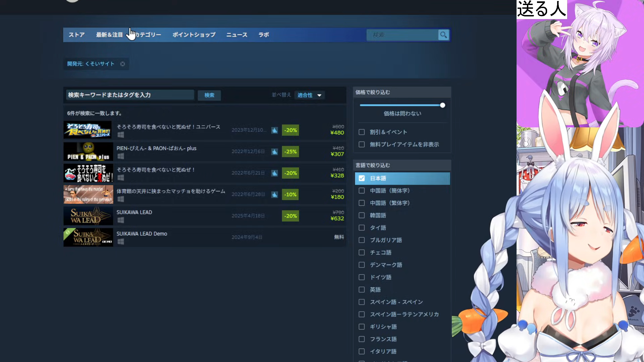This screenshot has height=362, width=644.
Task: Click the 検索キーワードまたはタグを入力 field
Action: point(130,95)
